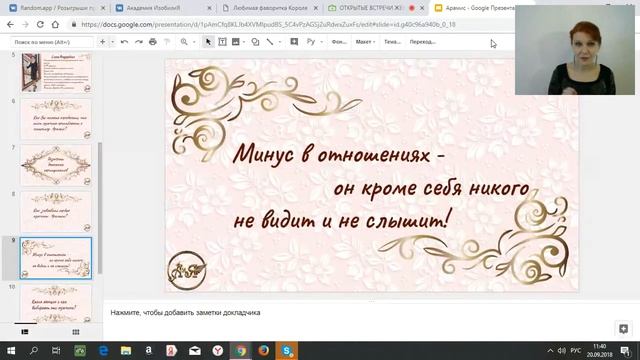
Task: Click the add new slide plus button
Action: coord(102,42)
